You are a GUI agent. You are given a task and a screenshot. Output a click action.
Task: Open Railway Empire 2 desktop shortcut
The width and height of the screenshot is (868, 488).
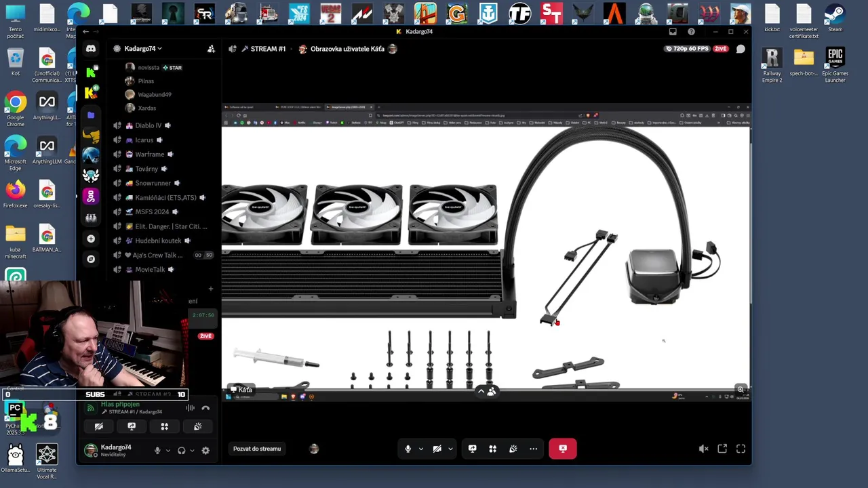(772, 65)
